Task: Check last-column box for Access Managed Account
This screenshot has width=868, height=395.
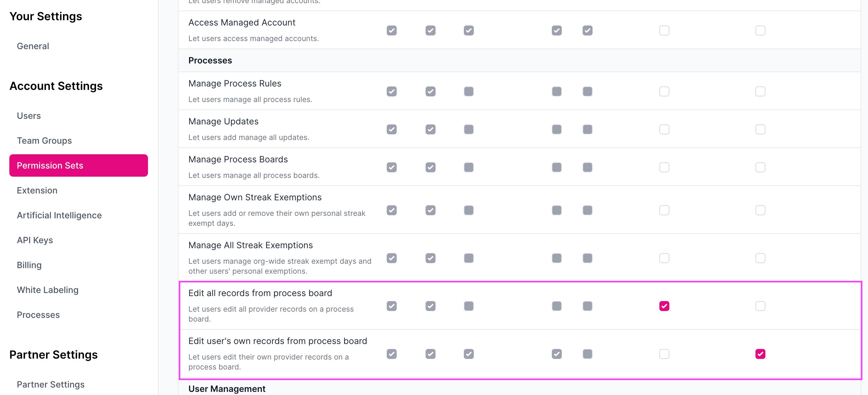Action: [x=760, y=31]
